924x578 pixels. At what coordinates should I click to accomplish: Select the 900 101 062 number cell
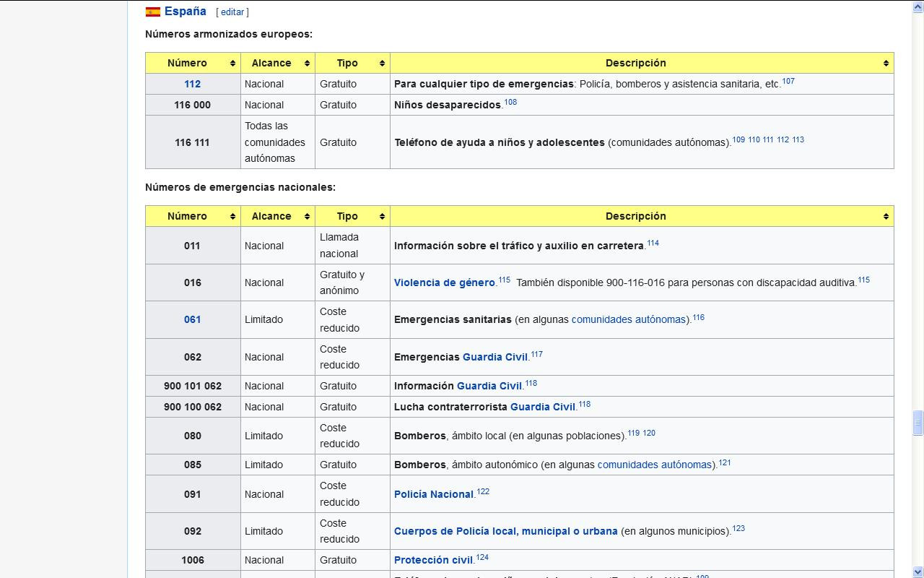point(193,386)
